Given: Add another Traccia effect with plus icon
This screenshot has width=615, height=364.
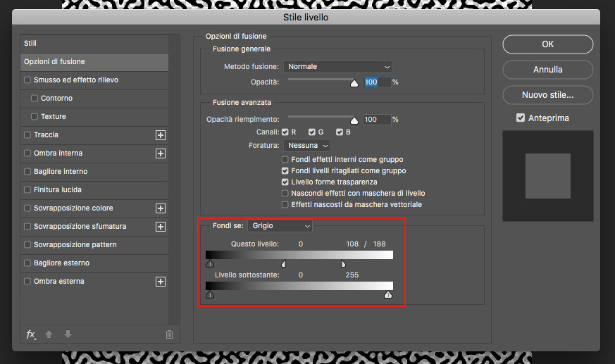Looking at the screenshot, I should 161,135.
